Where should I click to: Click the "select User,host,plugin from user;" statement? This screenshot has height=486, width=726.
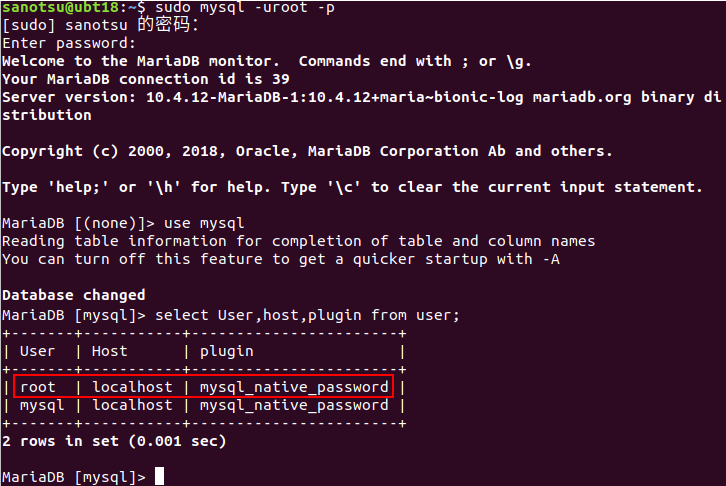coord(308,315)
